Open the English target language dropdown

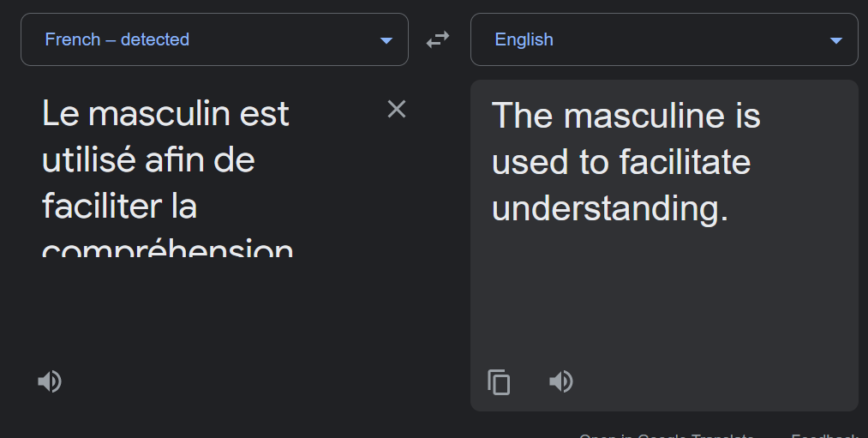(x=664, y=39)
